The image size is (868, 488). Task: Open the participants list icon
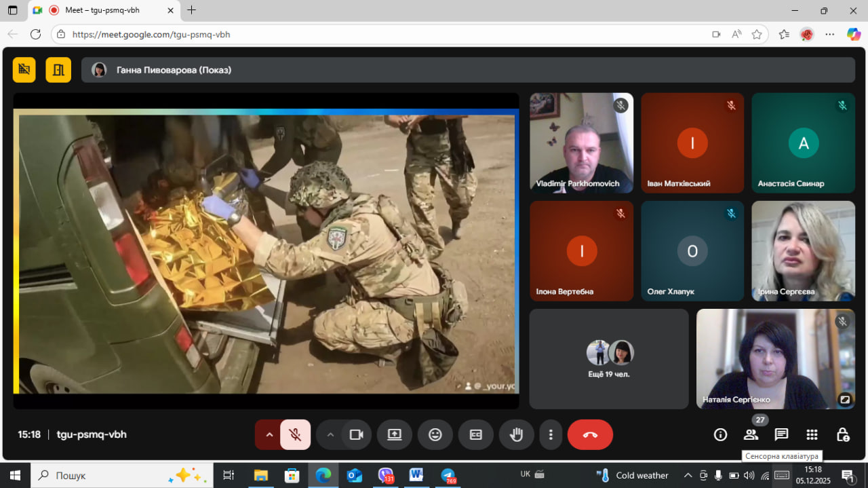click(x=751, y=434)
